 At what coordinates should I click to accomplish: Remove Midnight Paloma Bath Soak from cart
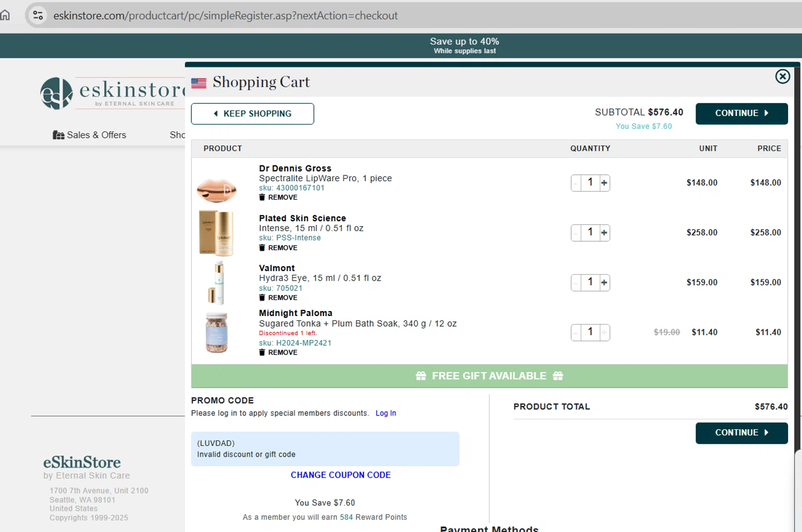(278, 352)
